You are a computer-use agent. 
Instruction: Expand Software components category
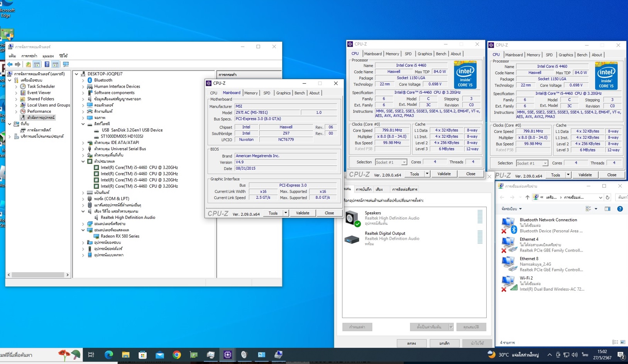[83, 93]
